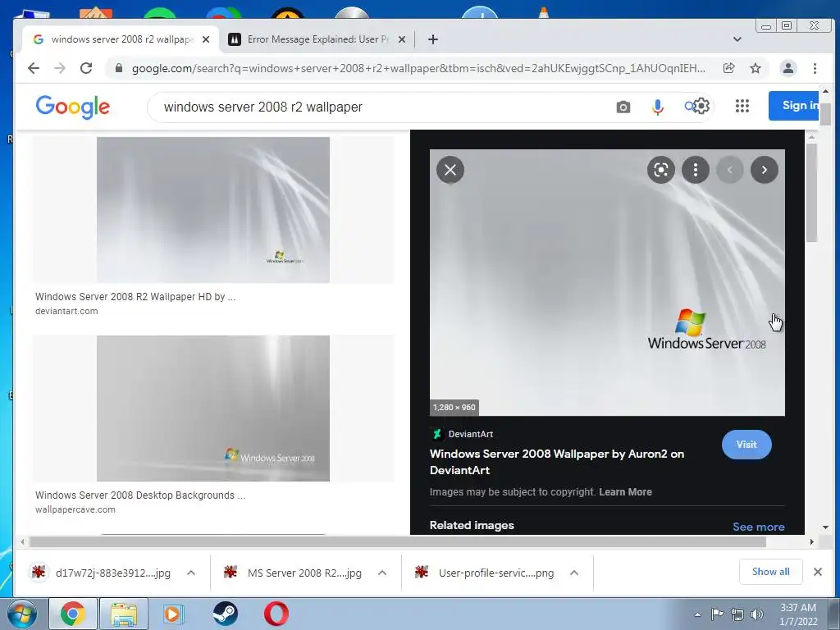Share this page using the share icon
This screenshot has height=630, width=840.
coord(728,68)
